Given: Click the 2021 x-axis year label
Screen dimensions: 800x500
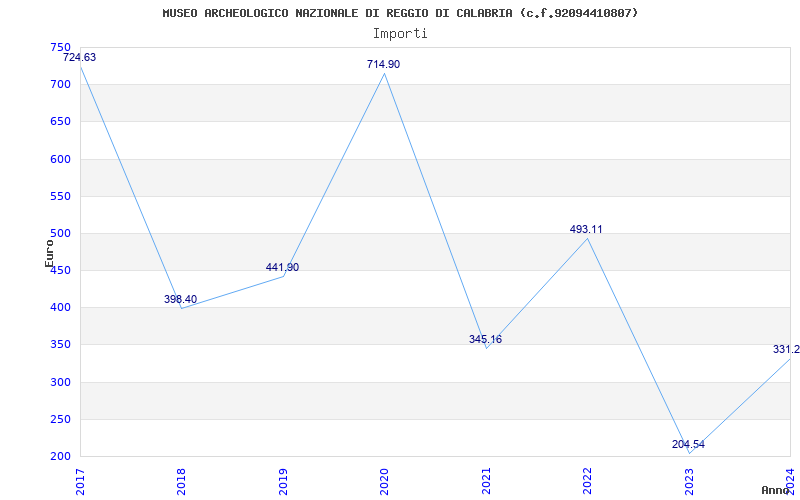Looking at the screenshot, I should click(486, 480).
